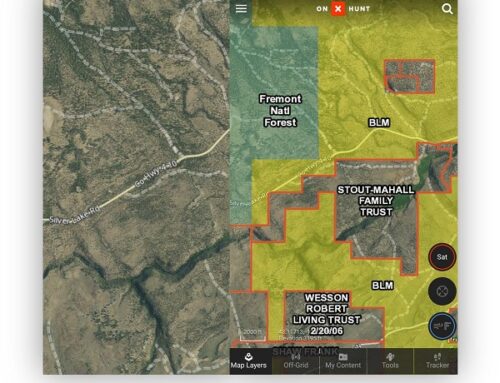The image size is (500, 383).
Task: Open the Tracker tab
Action: (437, 361)
